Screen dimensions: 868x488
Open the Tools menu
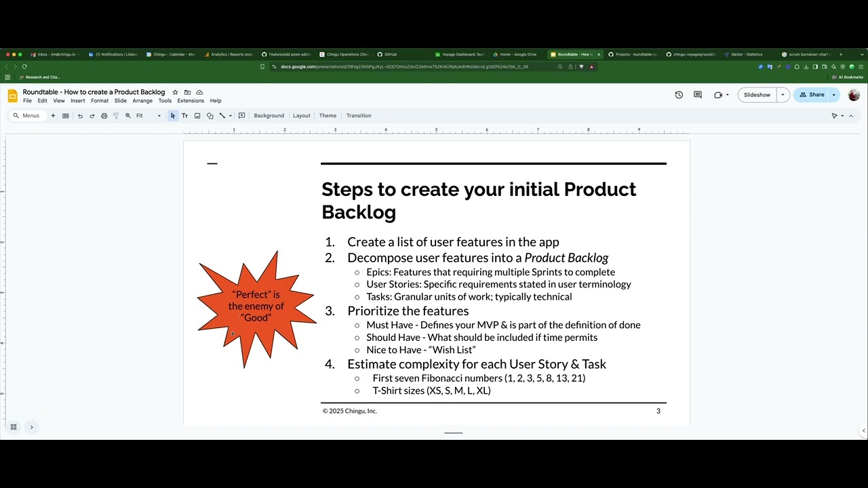pos(165,101)
